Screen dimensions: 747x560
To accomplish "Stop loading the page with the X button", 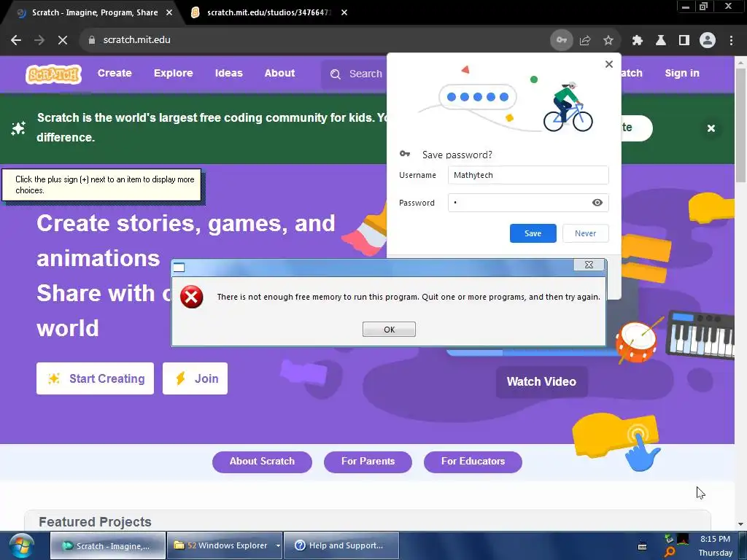I will coord(63,40).
